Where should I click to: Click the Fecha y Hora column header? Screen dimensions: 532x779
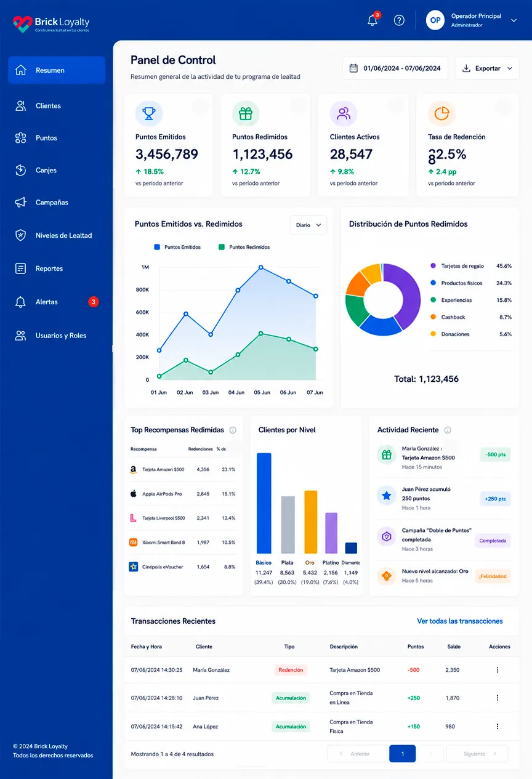point(147,647)
